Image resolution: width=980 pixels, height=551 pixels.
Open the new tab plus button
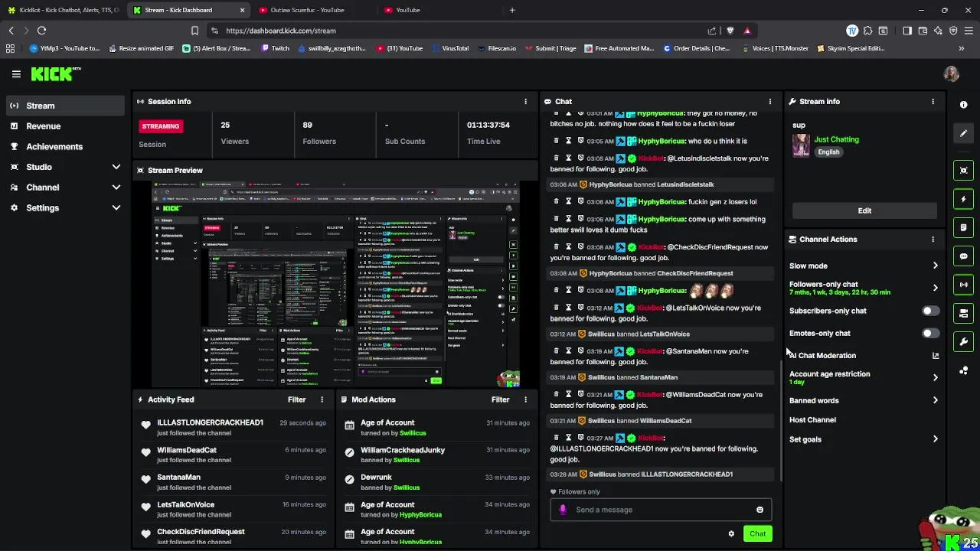point(512,10)
